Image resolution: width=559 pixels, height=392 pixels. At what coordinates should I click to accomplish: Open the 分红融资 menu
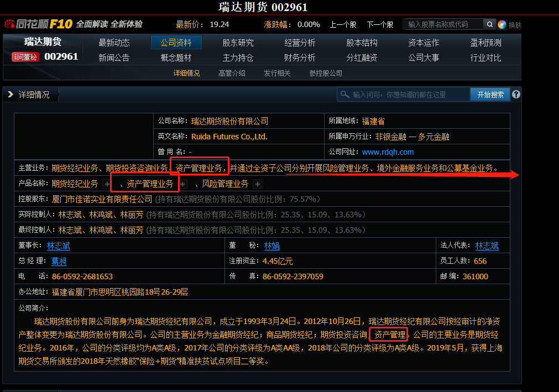(362, 58)
